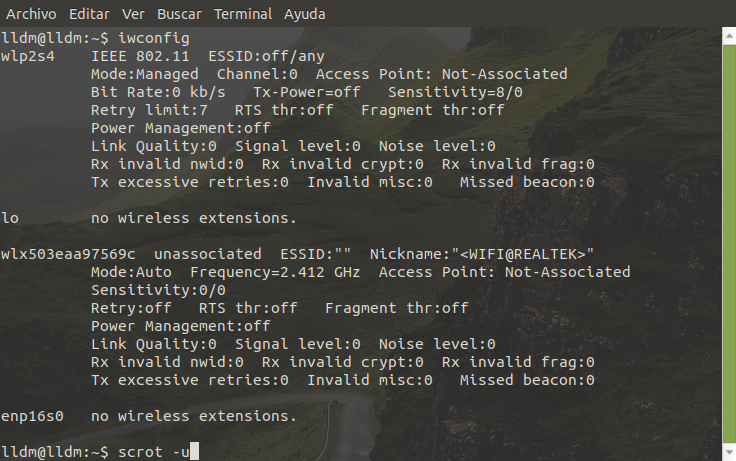Click the lo interface name

(11, 218)
